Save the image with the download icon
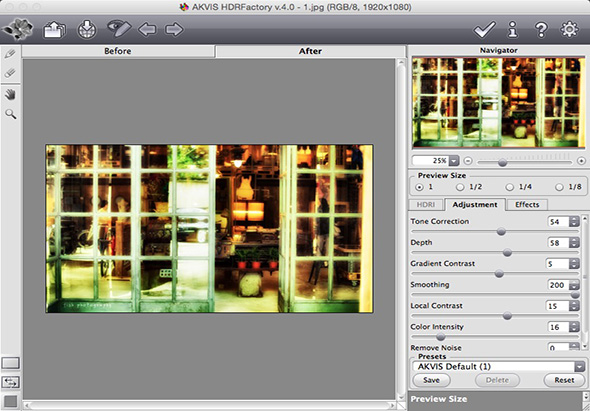 tap(87, 29)
